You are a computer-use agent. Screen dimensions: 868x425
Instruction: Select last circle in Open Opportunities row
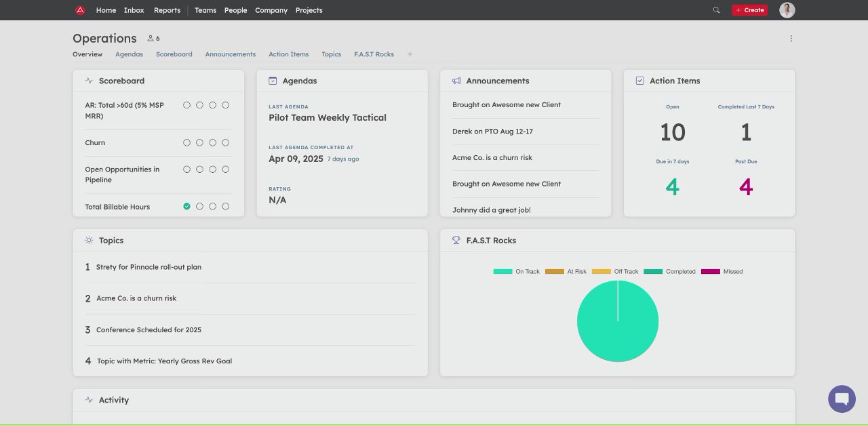click(226, 169)
